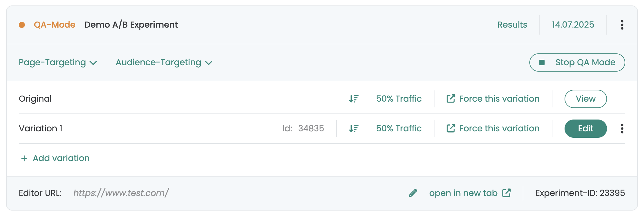The height and width of the screenshot is (216, 644).
Task: Click external-link icon for Original force variation
Action: 451,99
